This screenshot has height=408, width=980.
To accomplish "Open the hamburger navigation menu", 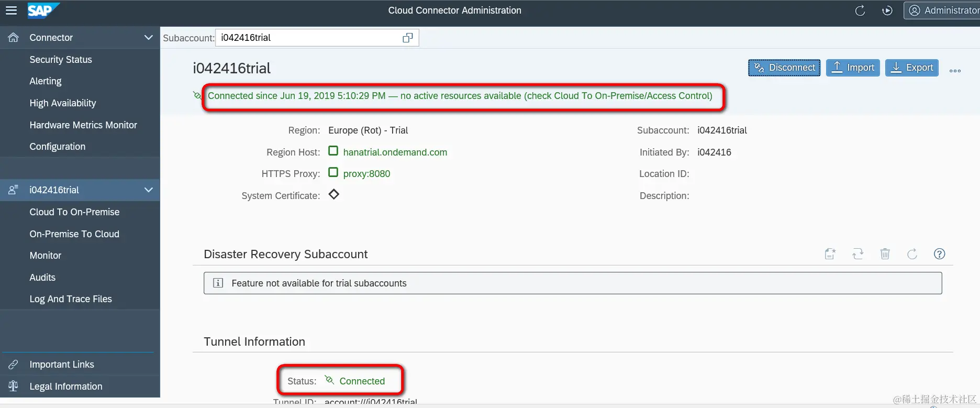I will click(11, 10).
